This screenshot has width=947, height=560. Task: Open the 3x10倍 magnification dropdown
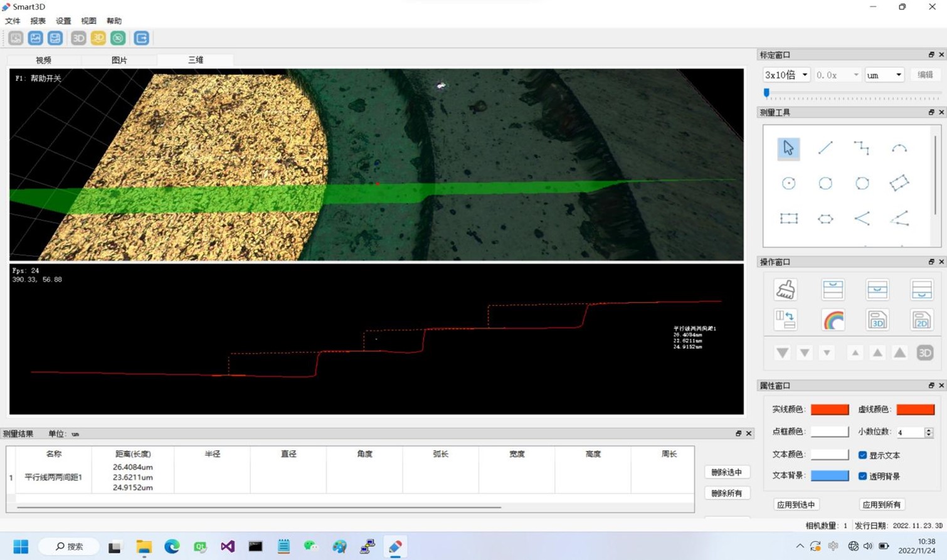pyautogui.click(x=786, y=75)
